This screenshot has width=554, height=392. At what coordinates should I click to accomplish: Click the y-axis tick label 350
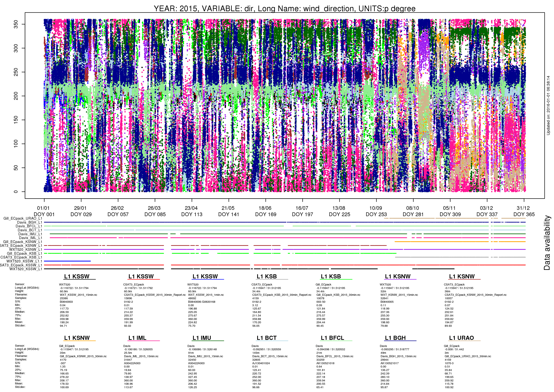click(16, 24)
